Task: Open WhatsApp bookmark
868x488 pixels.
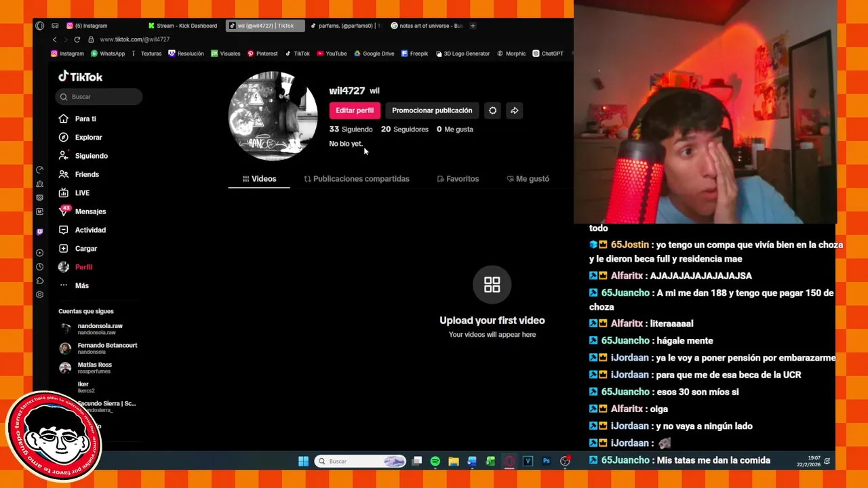Action: [x=108, y=54]
